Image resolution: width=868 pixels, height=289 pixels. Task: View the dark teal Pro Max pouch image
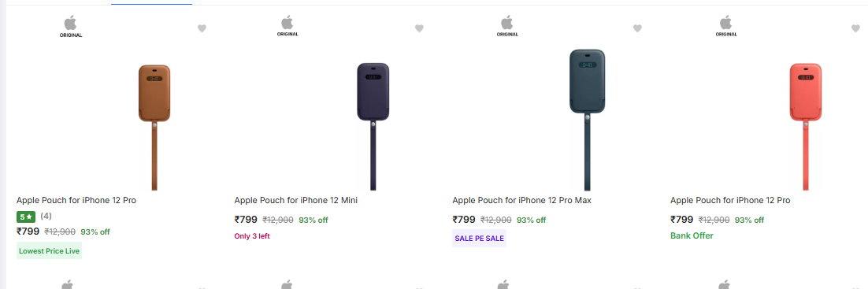[587, 120]
